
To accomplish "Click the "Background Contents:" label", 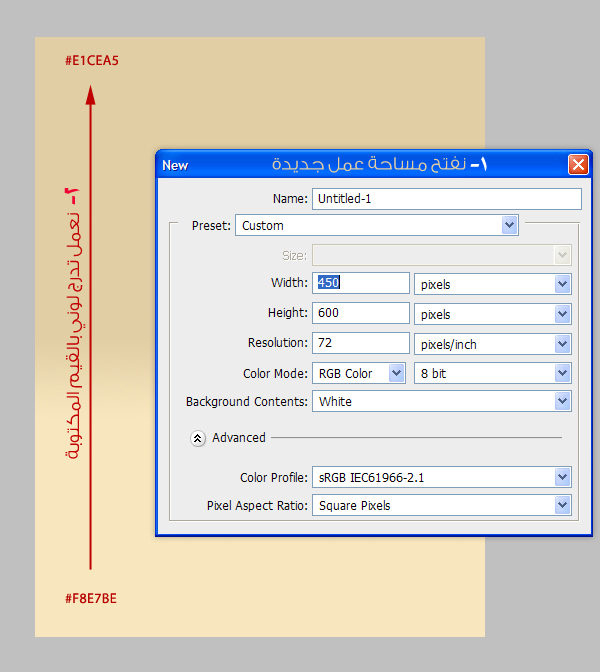I will (x=247, y=402).
